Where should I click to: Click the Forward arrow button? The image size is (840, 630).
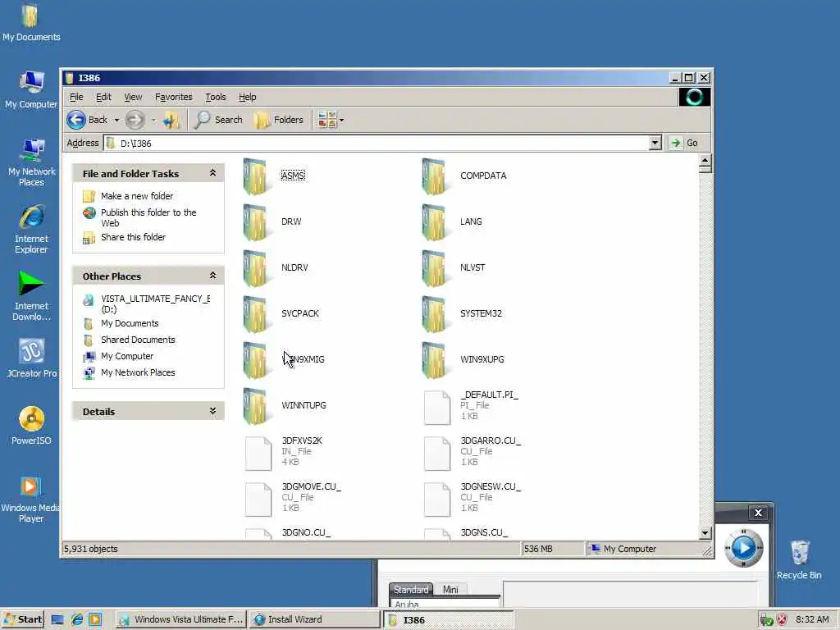coord(135,120)
